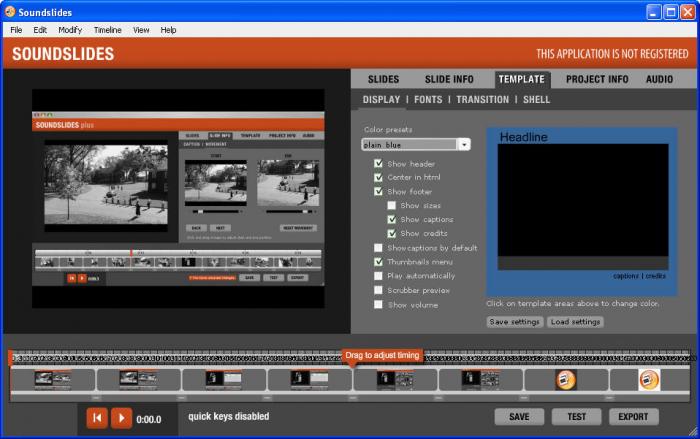700x439 pixels.
Task: Select the last orange icon slide thumbnail
Action: coord(650,380)
